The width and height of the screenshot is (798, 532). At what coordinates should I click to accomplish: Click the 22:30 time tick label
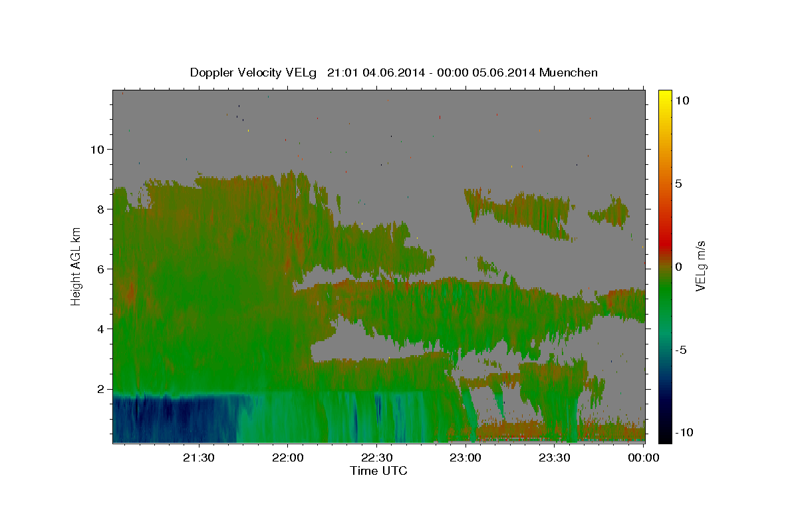click(x=377, y=458)
